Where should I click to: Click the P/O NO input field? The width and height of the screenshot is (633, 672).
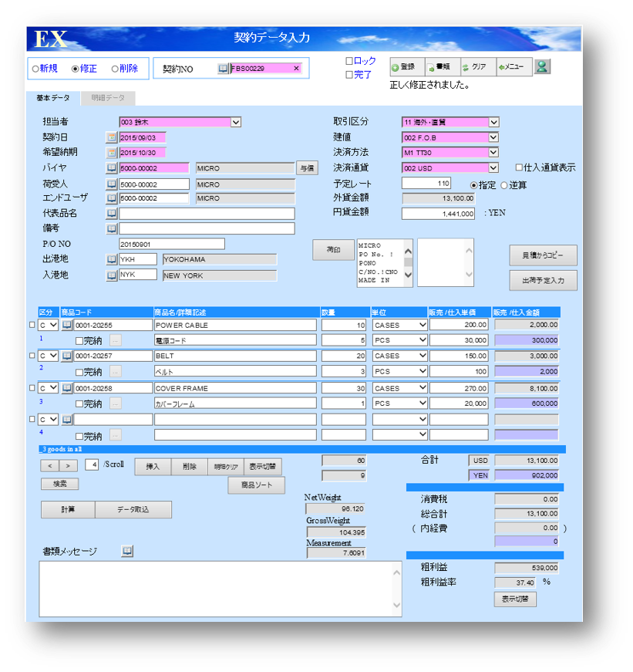pos(172,245)
